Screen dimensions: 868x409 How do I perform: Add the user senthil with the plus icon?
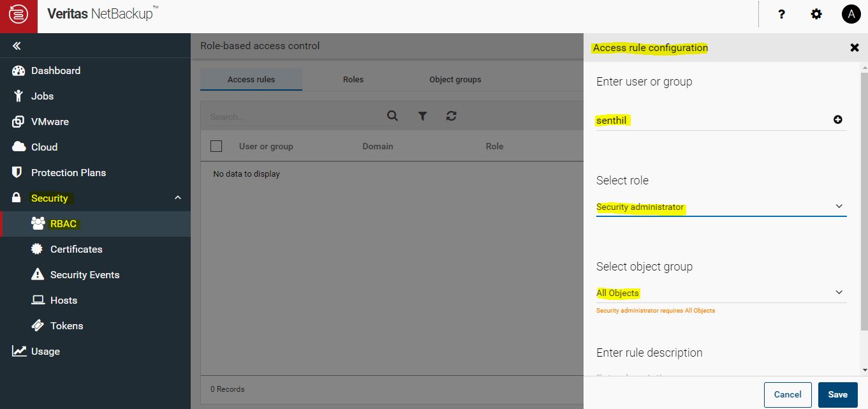[x=839, y=119]
